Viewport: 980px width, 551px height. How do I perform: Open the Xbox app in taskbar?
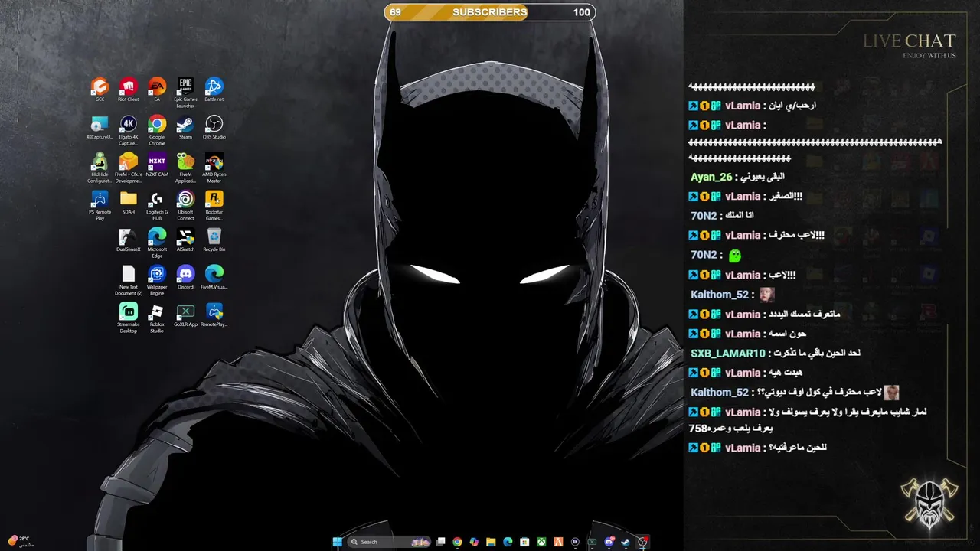click(541, 542)
